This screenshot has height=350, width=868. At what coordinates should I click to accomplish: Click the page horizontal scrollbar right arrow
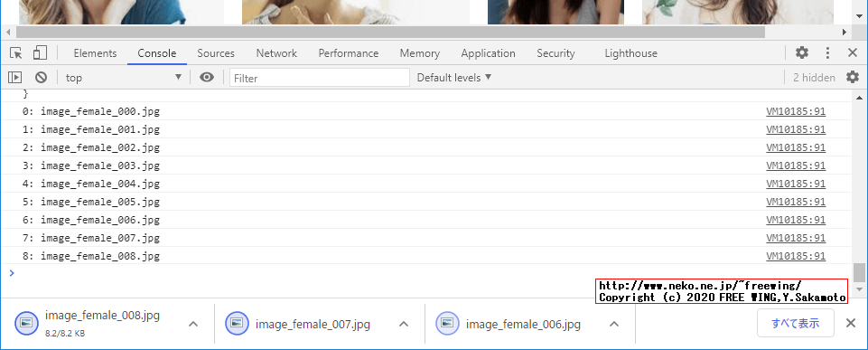(845, 33)
